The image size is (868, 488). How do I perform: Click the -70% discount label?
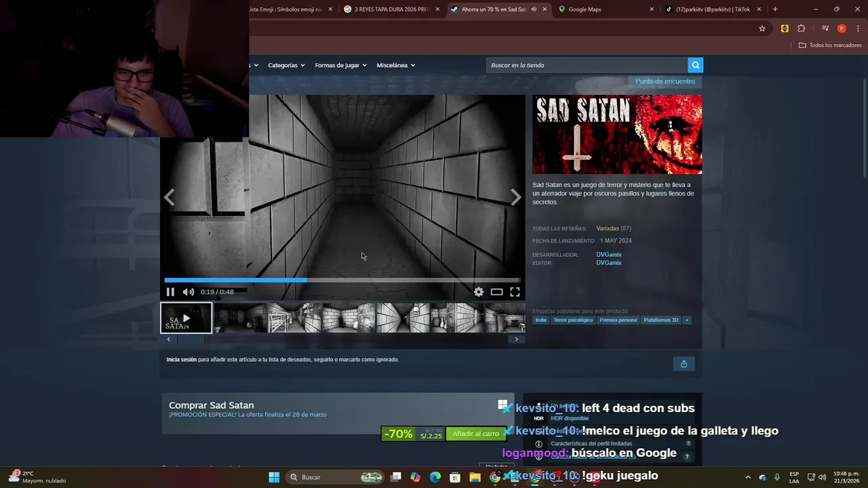(x=398, y=434)
